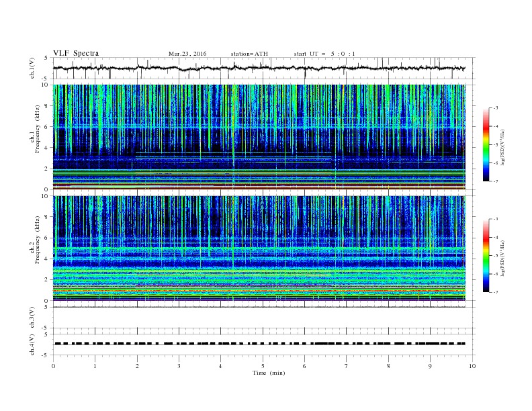Click the 'station=ATH' label
Screen dimensions: 532x411
click(249, 54)
